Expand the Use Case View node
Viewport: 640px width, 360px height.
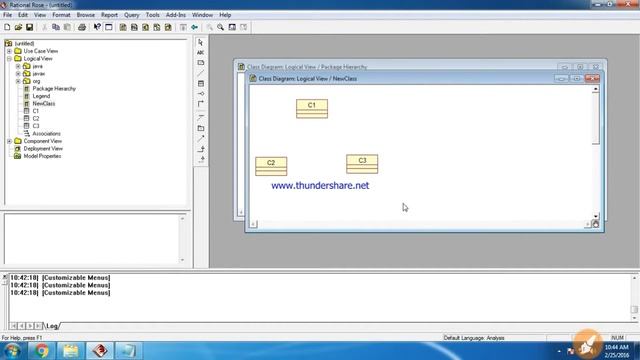[9, 51]
